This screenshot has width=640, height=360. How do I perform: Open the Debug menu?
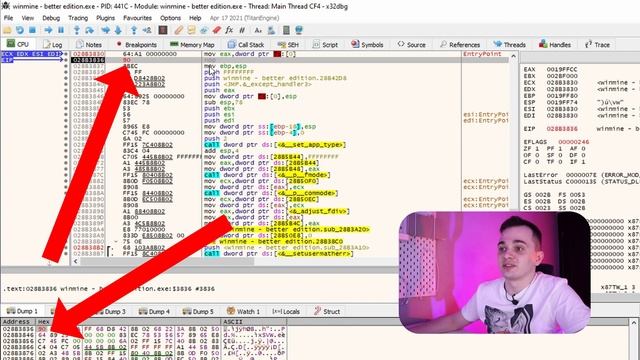point(51,18)
